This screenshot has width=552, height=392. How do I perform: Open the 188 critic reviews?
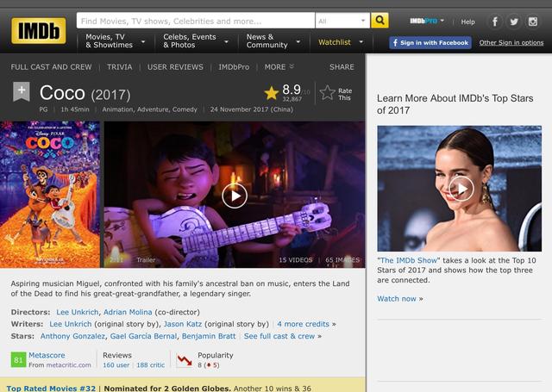(x=151, y=365)
